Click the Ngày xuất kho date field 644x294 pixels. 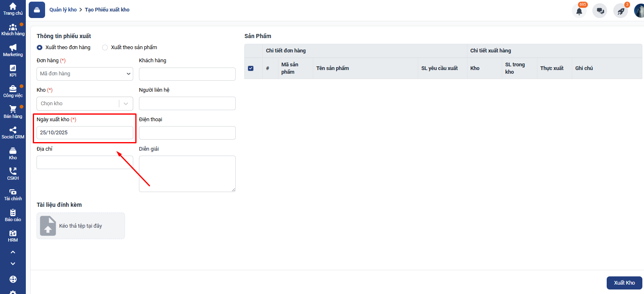point(85,133)
